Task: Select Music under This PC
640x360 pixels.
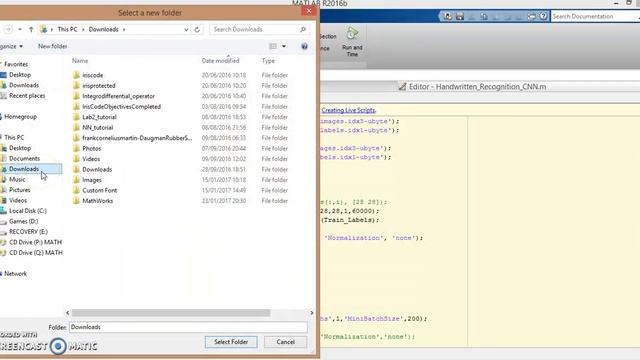Action: click(17, 180)
